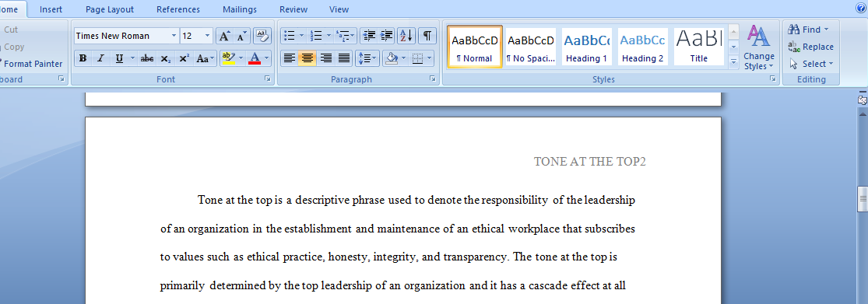868x304 pixels.
Task: Open the Font dialog launcher
Action: coord(268,79)
